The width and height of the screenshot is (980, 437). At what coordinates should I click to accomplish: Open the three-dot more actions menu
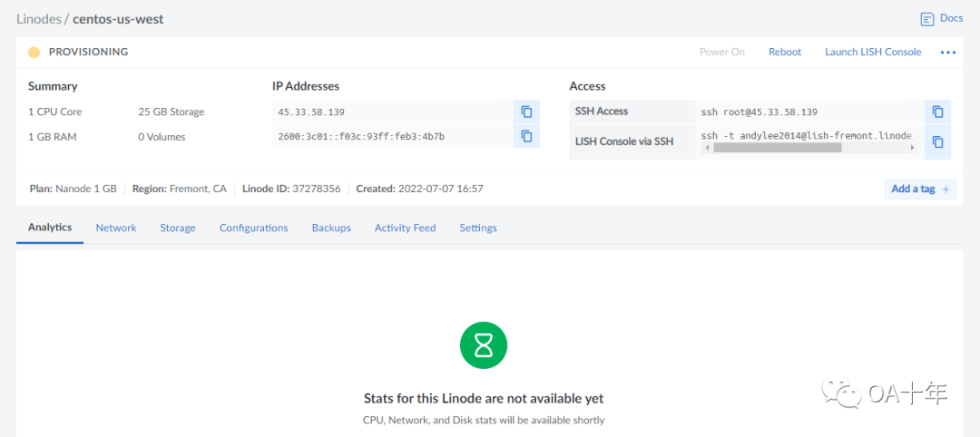948,53
